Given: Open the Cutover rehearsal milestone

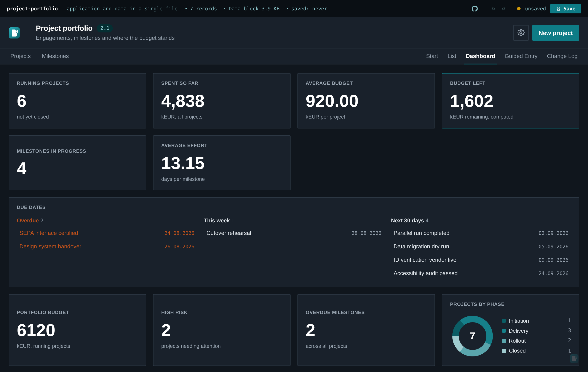Looking at the screenshot, I should 294,233.
